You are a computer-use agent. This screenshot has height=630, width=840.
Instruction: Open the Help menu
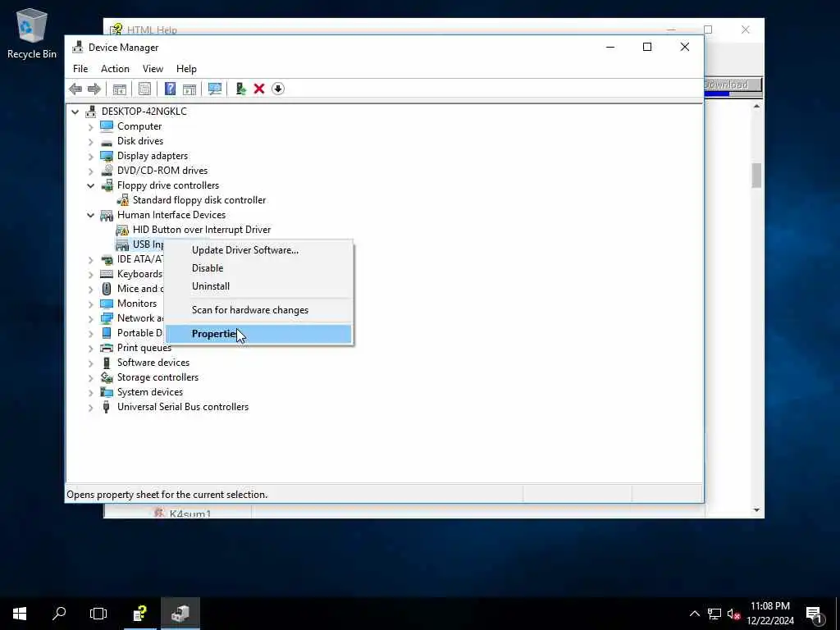[186, 69]
